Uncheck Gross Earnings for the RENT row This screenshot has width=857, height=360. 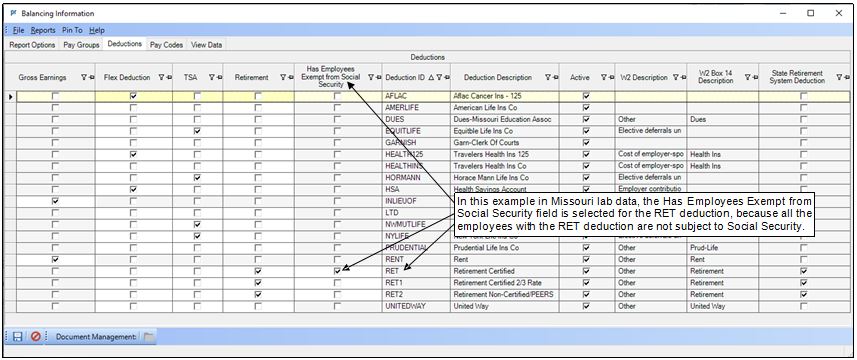click(x=55, y=259)
